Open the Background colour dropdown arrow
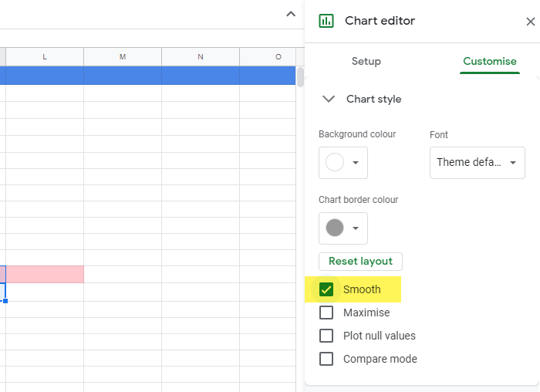The image size is (540, 392). click(x=356, y=163)
